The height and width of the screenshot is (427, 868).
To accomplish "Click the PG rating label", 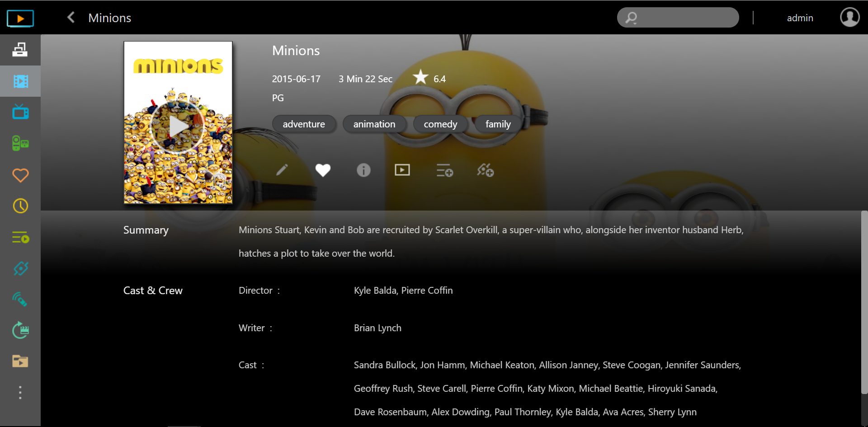I will click(x=278, y=98).
